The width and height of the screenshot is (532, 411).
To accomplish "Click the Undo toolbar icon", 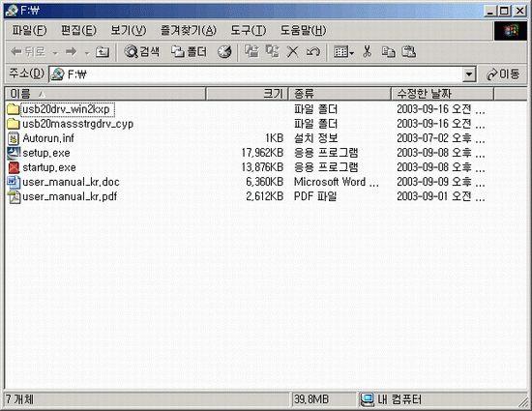I will [x=312, y=52].
